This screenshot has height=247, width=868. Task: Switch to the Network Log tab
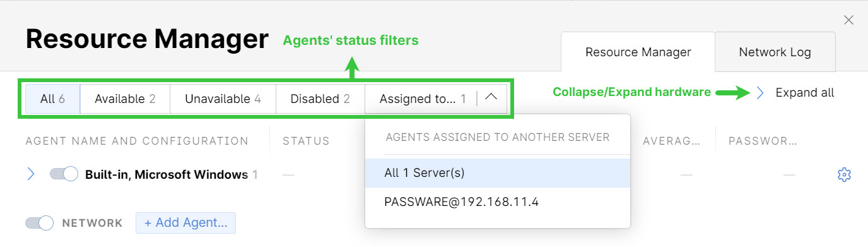[775, 52]
